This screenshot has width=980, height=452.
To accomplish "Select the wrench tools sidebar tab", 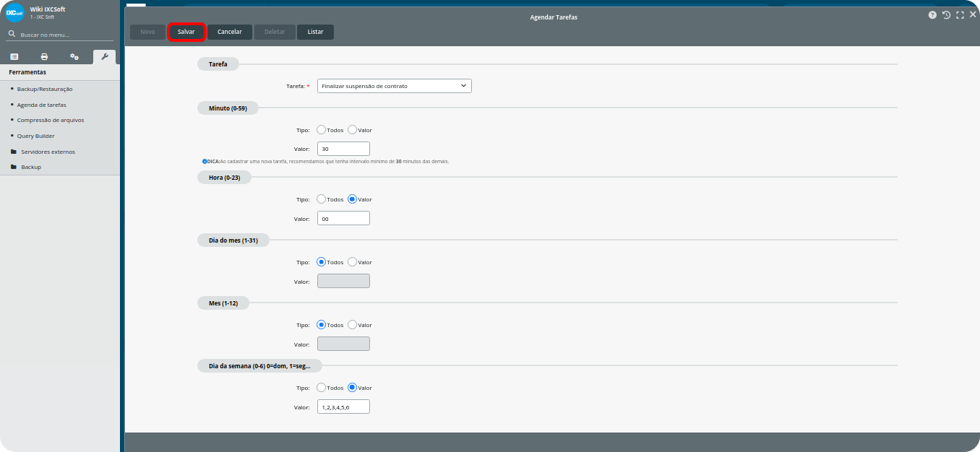I will click(105, 56).
